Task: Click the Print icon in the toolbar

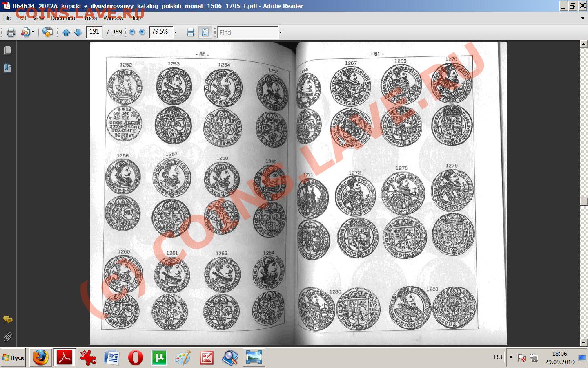Action: [x=11, y=32]
